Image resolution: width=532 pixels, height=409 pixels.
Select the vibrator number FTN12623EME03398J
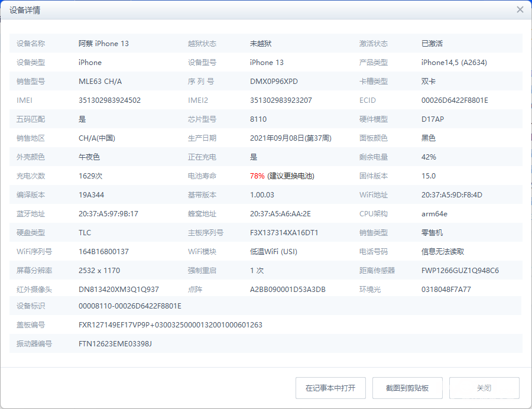(115, 344)
